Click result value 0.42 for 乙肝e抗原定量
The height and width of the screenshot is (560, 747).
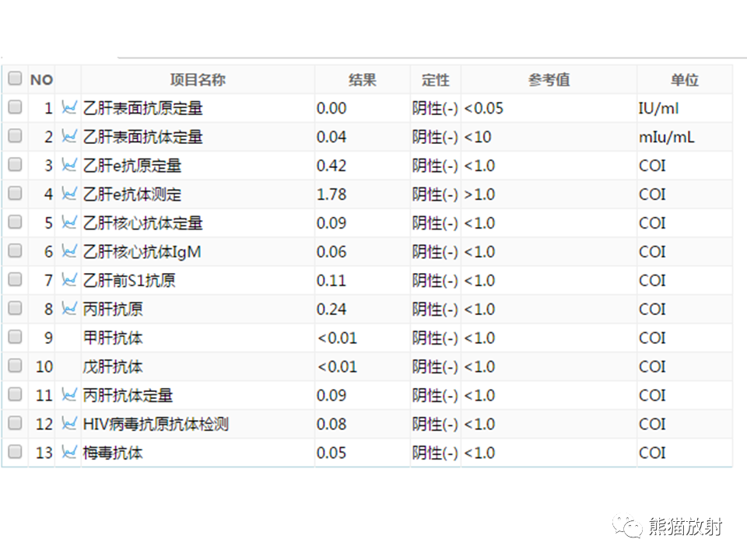point(331,166)
